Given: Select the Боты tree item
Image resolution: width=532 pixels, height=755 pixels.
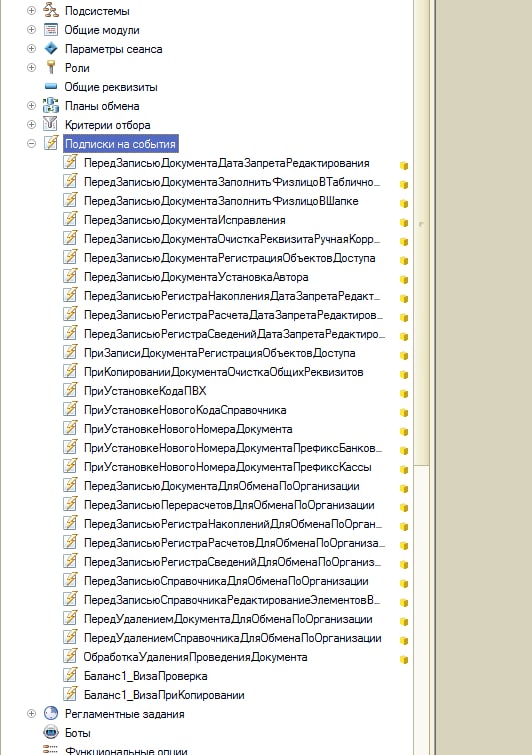Looking at the screenshot, I should [78, 733].
